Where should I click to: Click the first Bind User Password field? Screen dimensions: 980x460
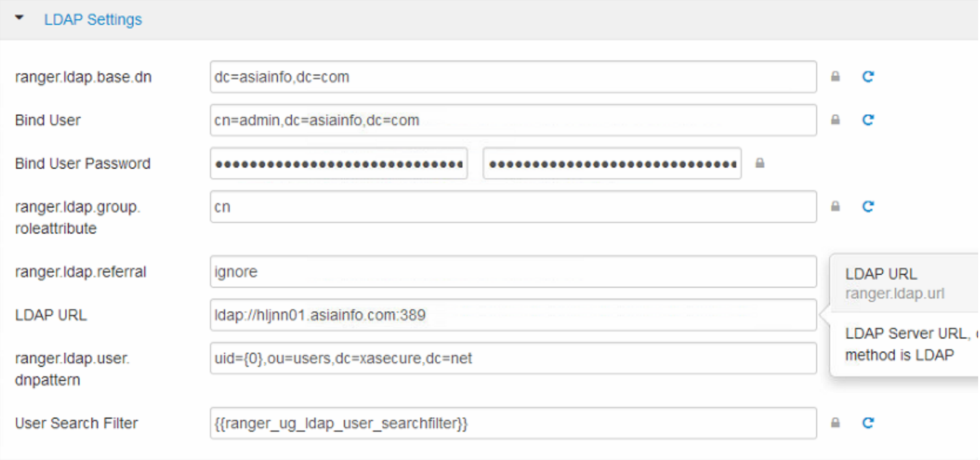[x=339, y=163]
